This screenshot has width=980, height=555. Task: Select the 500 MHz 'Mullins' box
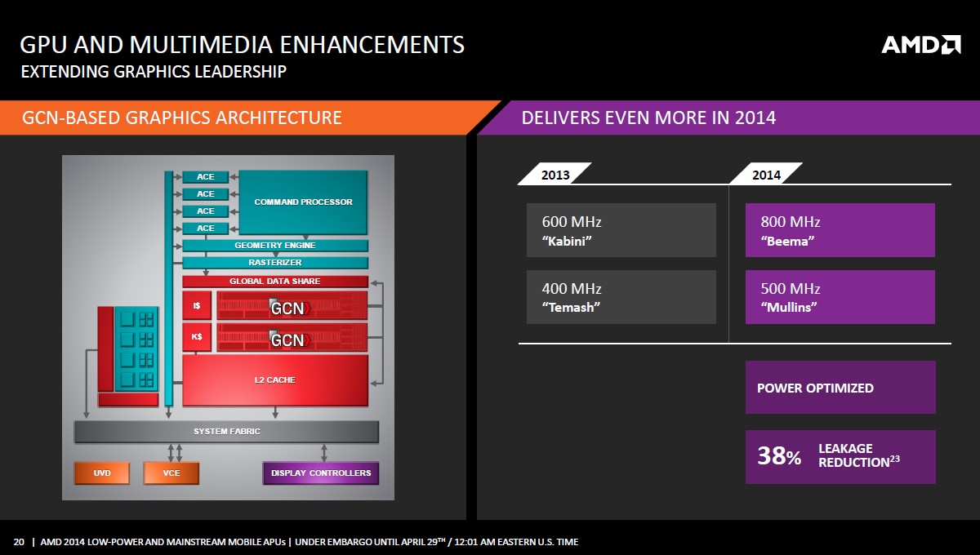pyautogui.click(x=840, y=297)
